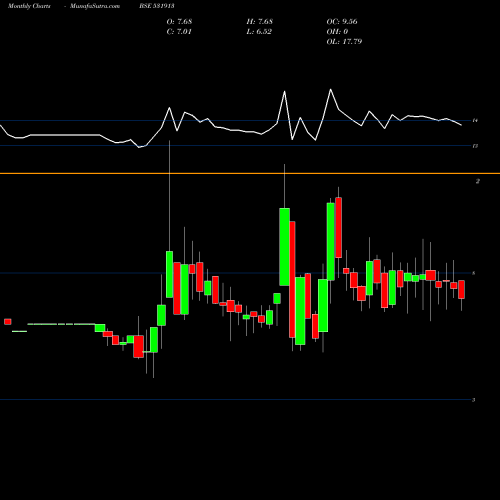Screen dimensions: 500x500
Task: Click the "13" axis label
Action: (475, 146)
